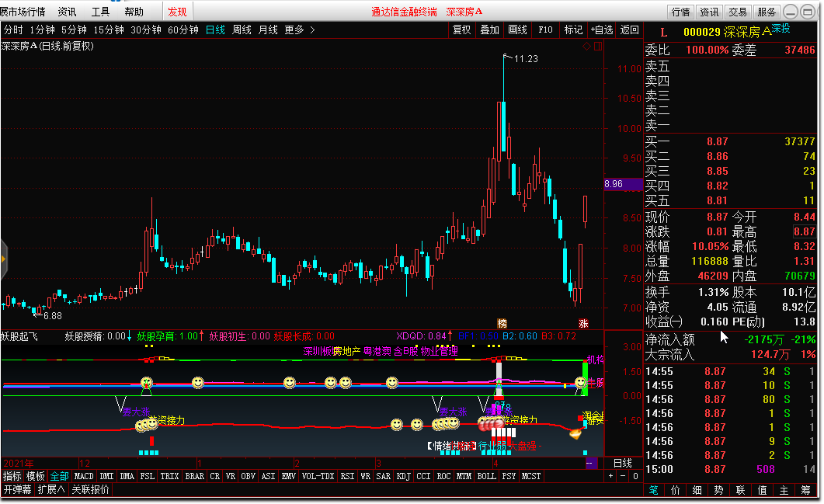Select the 月线 monthly period

click(x=268, y=30)
